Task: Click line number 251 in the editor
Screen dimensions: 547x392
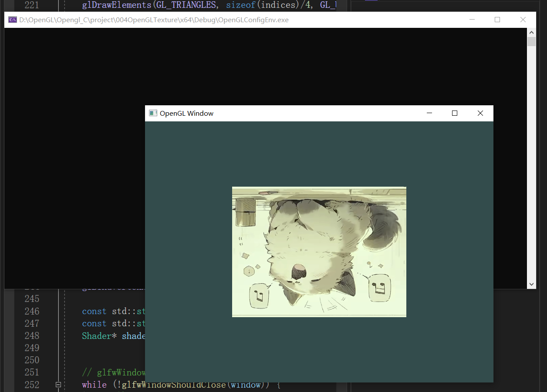Action: (32, 372)
